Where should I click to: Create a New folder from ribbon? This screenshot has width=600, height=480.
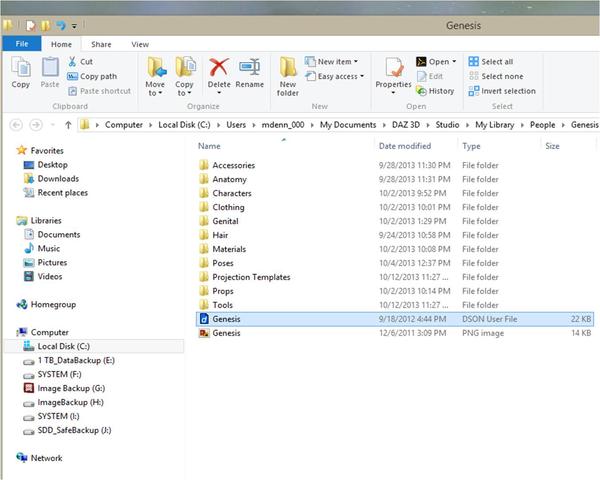pos(288,77)
